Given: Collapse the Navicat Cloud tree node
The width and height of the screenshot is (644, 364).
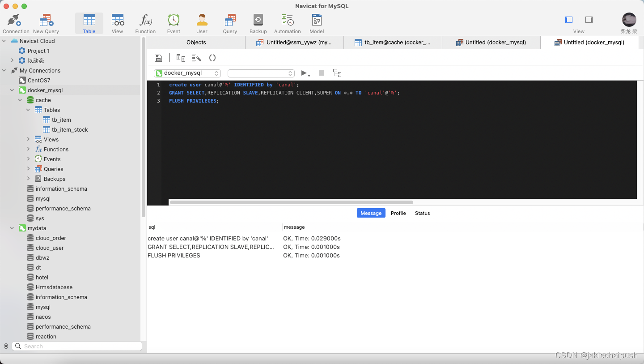Looking at the screenshot, I should [x=4, y=41].
